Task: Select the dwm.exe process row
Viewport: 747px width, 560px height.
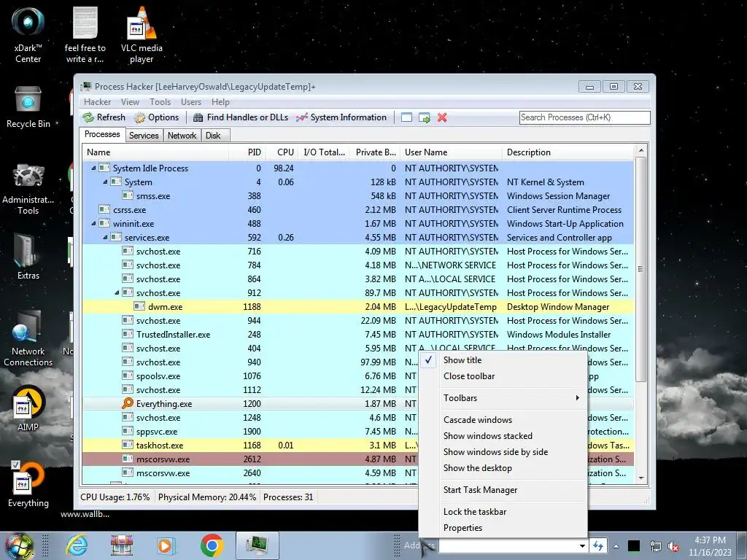Action: [357, 307]
